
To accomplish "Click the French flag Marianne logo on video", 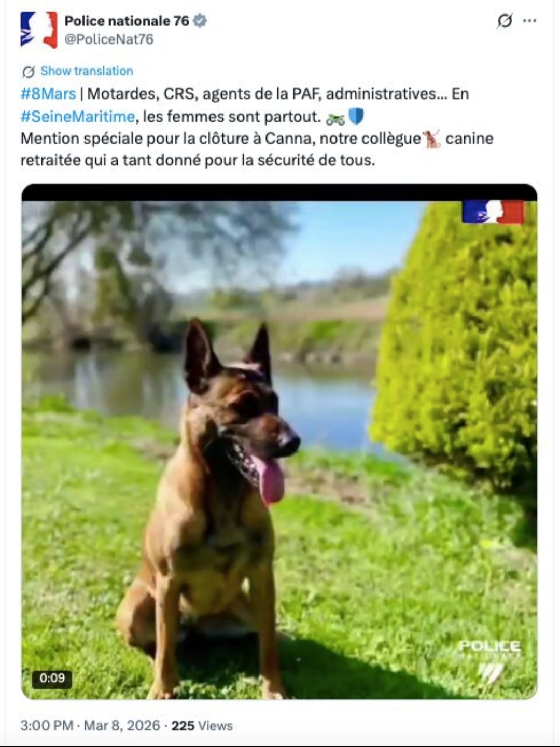I will pos(493,212).
